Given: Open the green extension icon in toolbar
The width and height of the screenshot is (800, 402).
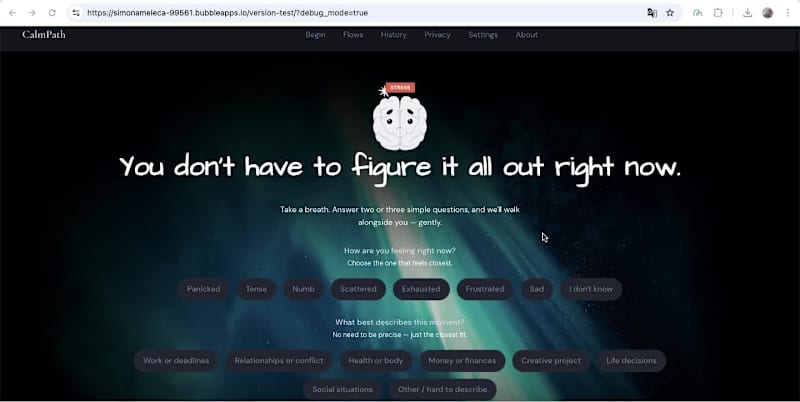Looking at the screenshot, I should (697, 13).
